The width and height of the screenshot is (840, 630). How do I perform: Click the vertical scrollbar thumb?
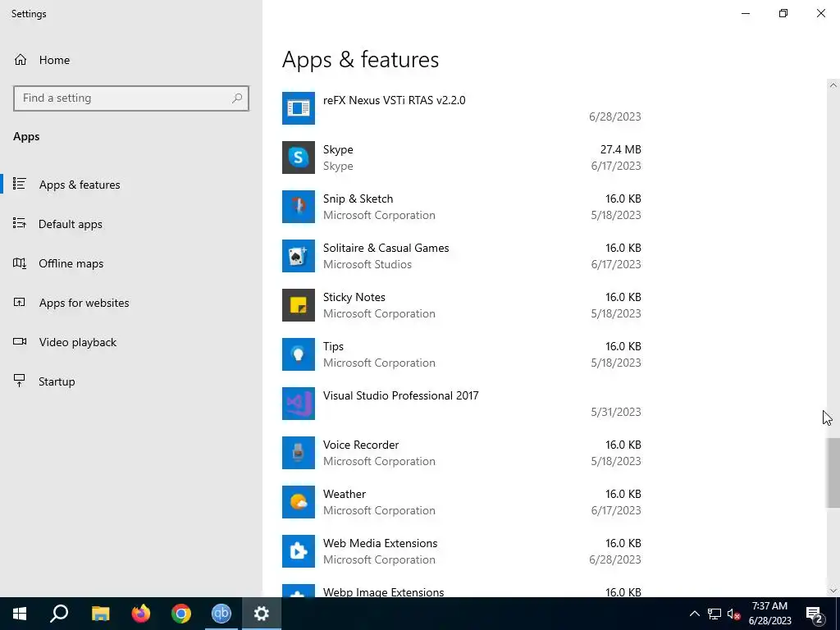coord(833,473)
